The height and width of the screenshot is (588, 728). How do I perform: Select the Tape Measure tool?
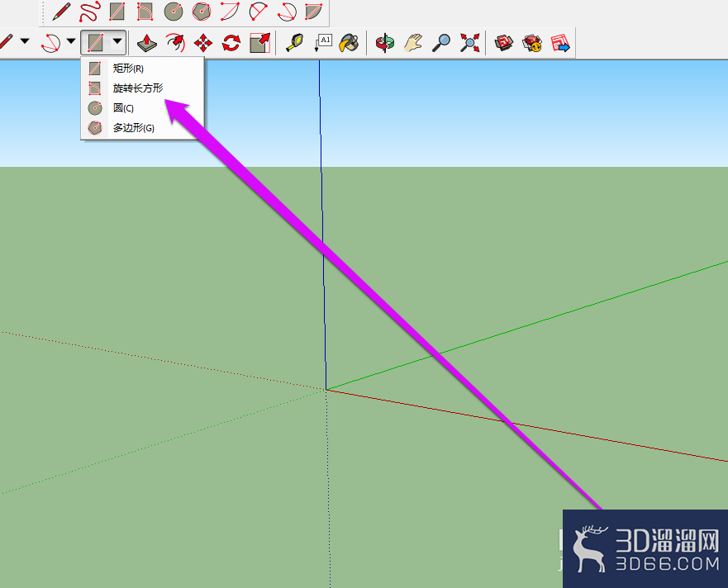point(294,43)
